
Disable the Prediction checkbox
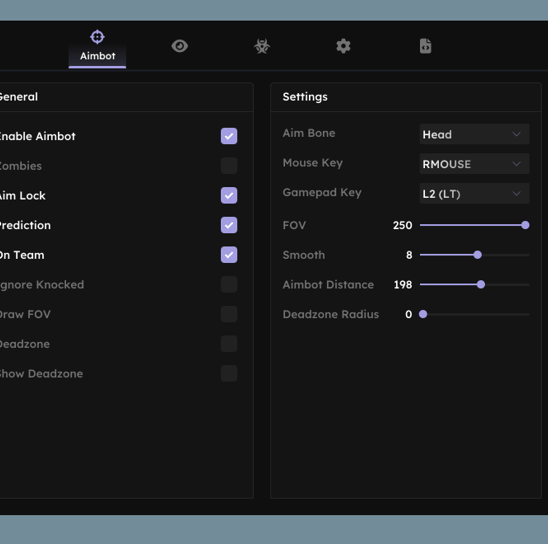tap(229, 225)
